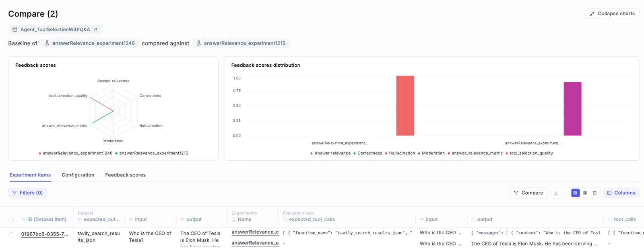Screen dimensions: 644x248
Task: Click the answer_relevance_metric radar axis label
Action: (x=65, y=126)
